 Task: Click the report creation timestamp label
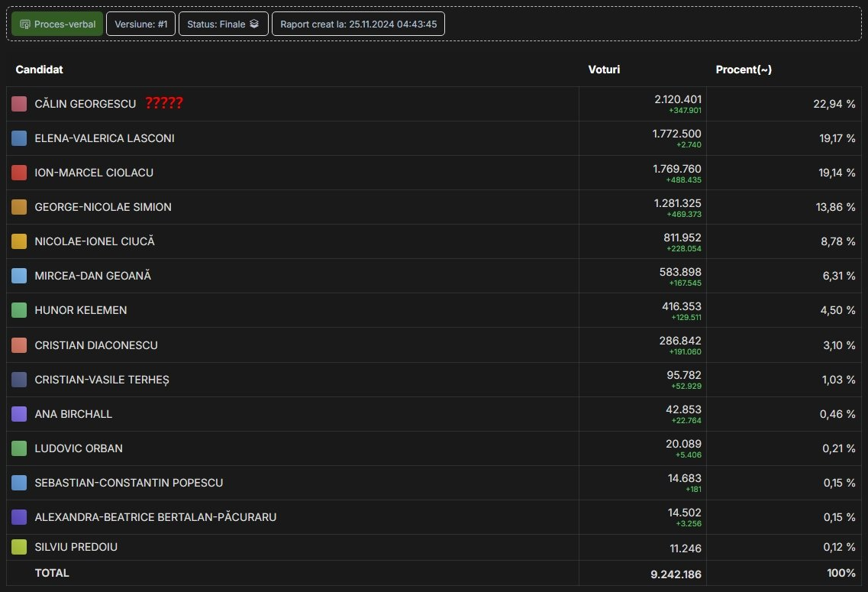tap(358, 24)
